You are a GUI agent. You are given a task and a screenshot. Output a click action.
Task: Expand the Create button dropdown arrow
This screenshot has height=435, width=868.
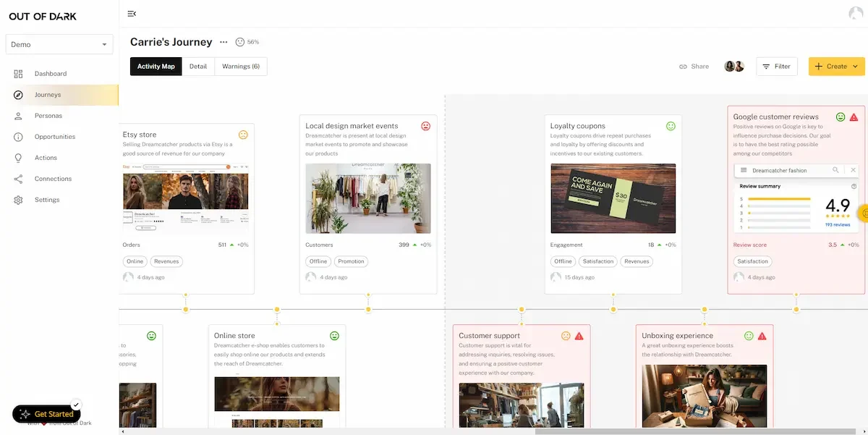[x=855, y=67]
